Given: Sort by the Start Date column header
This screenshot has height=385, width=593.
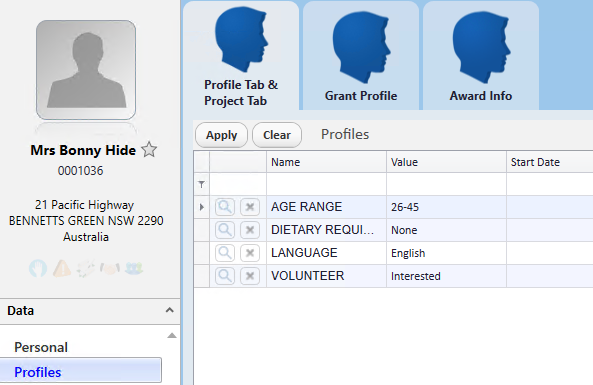Looking at the screenshot, I should point(550,162).
